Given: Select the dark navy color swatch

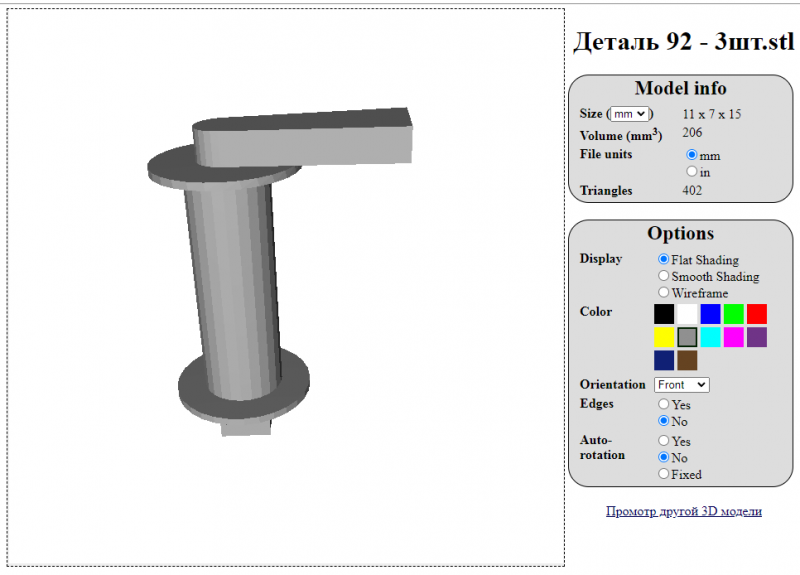Looking at the screenshot, I should tap(664, 360).
